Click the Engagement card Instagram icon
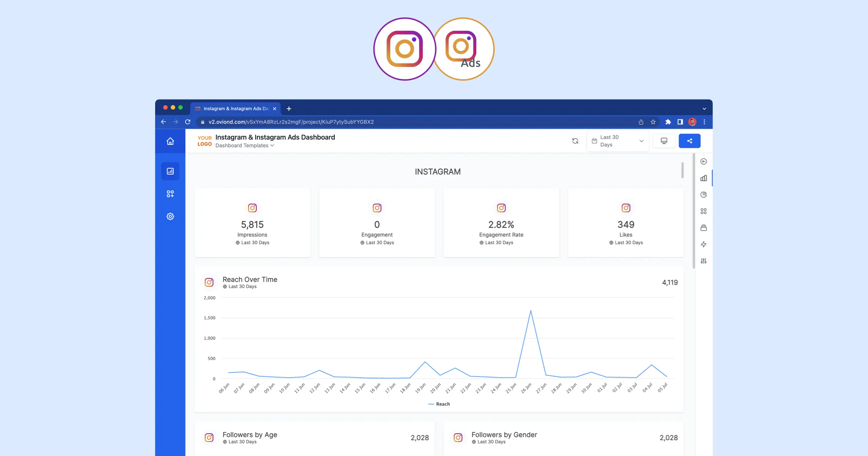 (377, 208)
